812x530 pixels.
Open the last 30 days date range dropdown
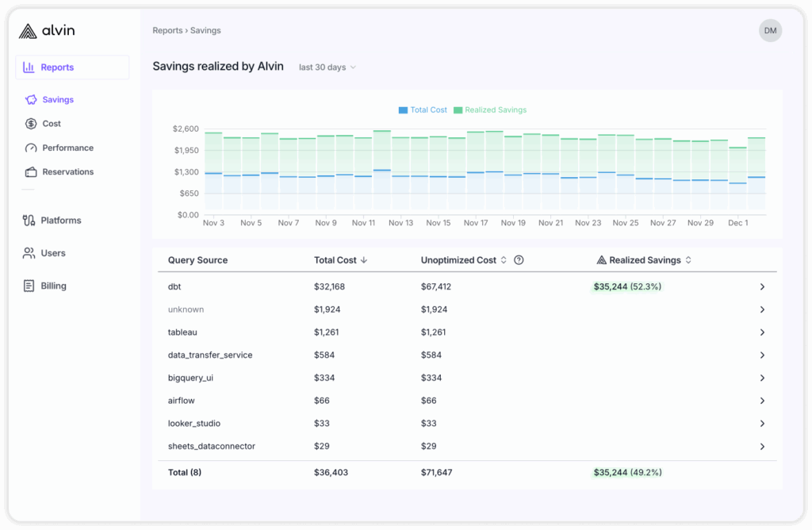327,67
